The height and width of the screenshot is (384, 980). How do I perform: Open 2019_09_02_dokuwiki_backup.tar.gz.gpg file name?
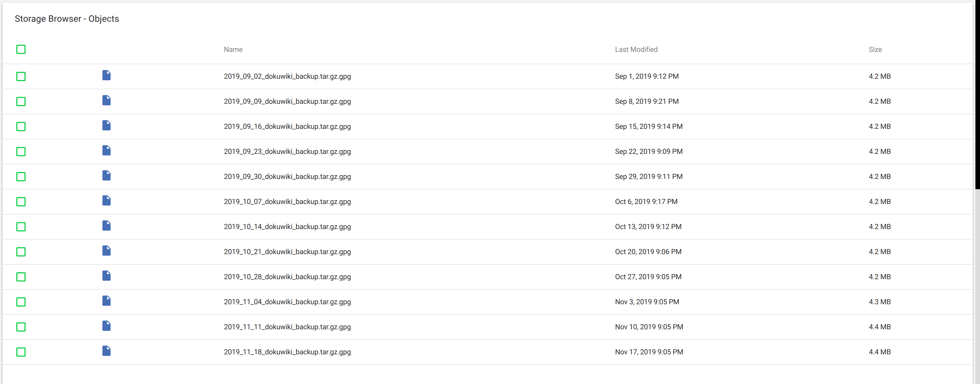pos(287,77)
